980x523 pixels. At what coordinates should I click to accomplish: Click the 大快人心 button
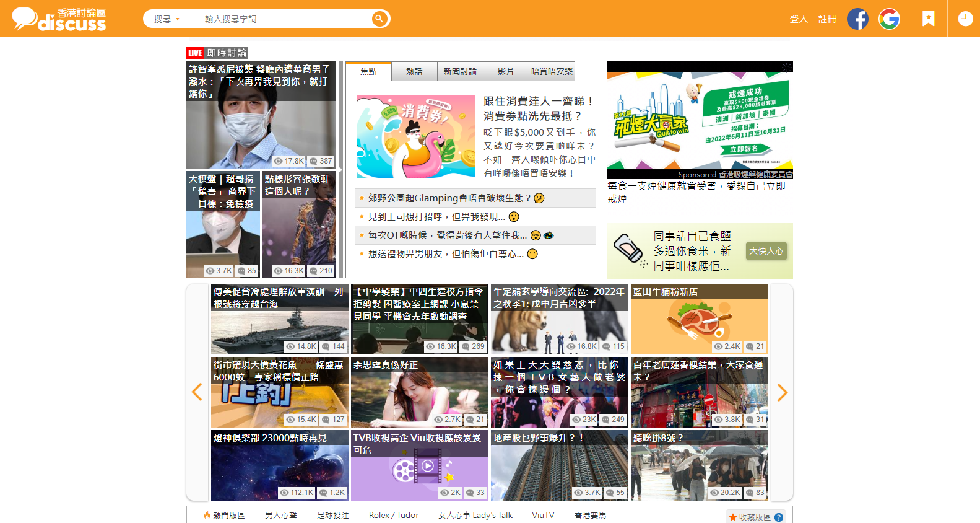pyautogui.click(x=766, y=251)
